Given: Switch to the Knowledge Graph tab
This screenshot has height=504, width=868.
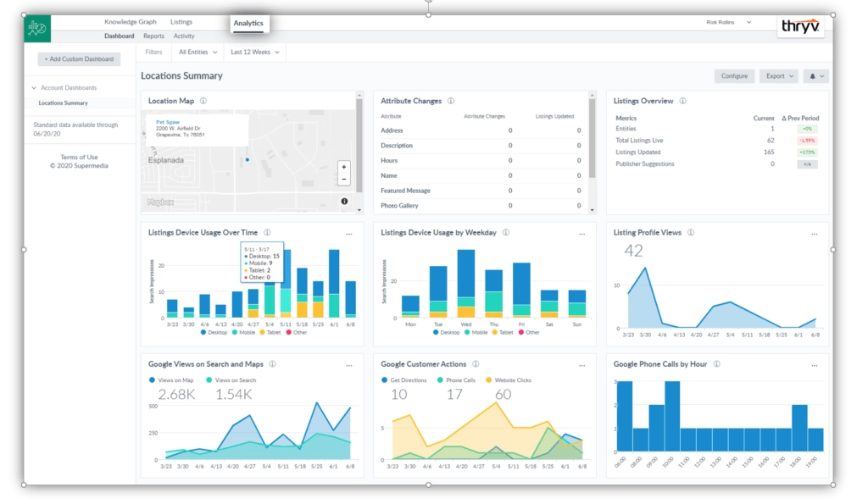Looking at the screenshot, I should tap(131, 22).
